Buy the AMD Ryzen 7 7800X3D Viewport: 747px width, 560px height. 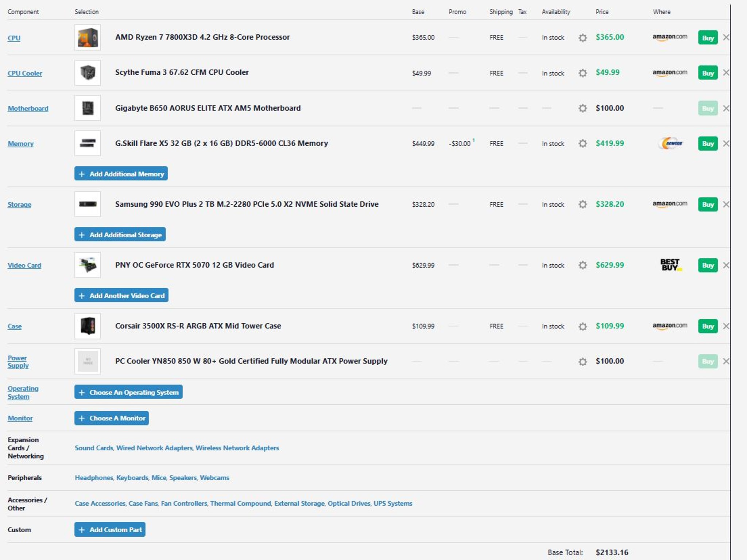[x=708, y=38]
